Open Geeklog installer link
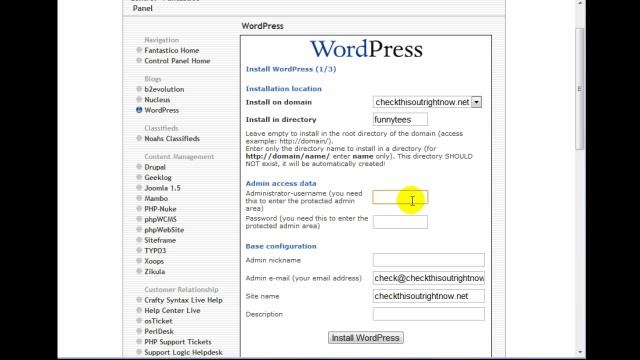Image resolution: width=640 pixels, height=360 pixels. (158, 178)
